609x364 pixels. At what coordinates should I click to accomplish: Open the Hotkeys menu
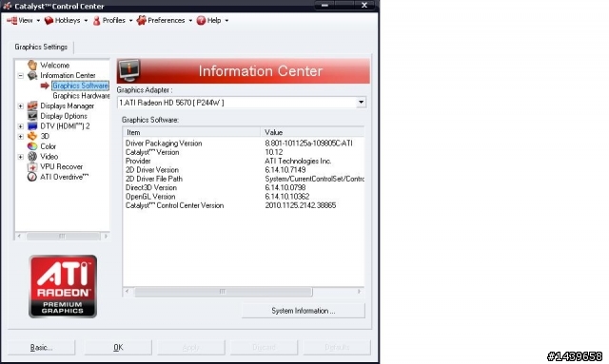click(x=66, y=20)
